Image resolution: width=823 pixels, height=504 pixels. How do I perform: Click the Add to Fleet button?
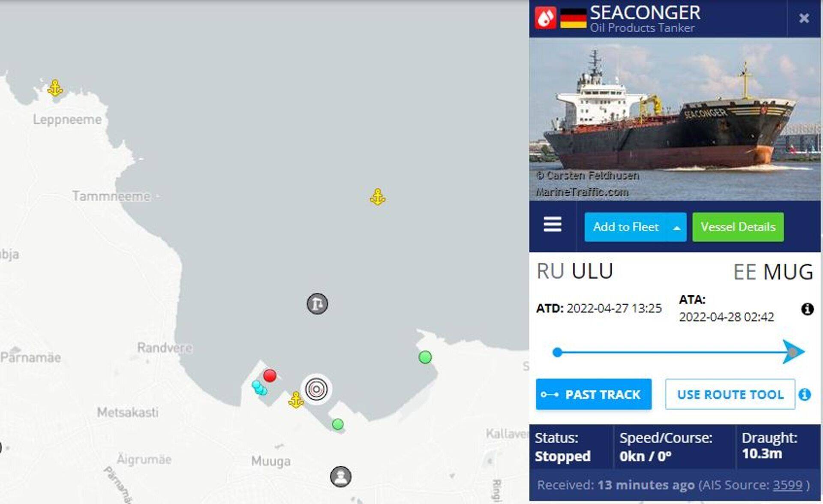point(627,227)
